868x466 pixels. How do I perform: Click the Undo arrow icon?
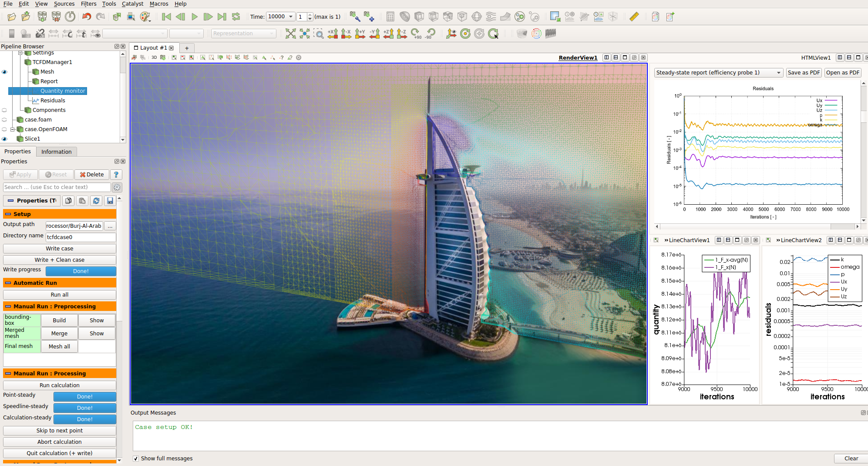pos(87,17)
